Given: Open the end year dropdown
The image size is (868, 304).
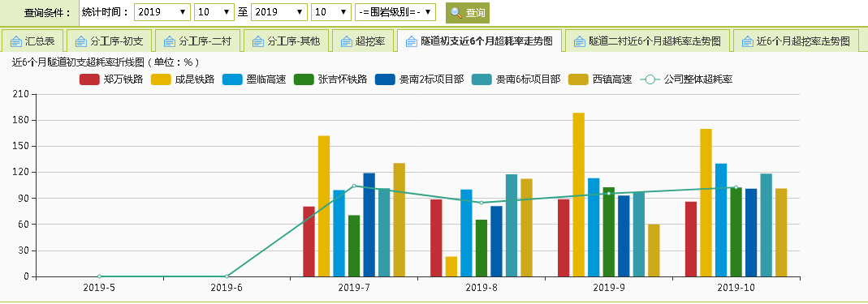Looking at the screenshot, I should [x=279, y=12].
